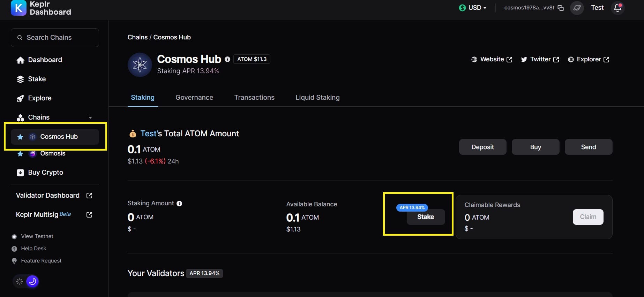Click the info icon beside Staking Amount
This screenshot has width=644, height=297.
click(179, 204)
